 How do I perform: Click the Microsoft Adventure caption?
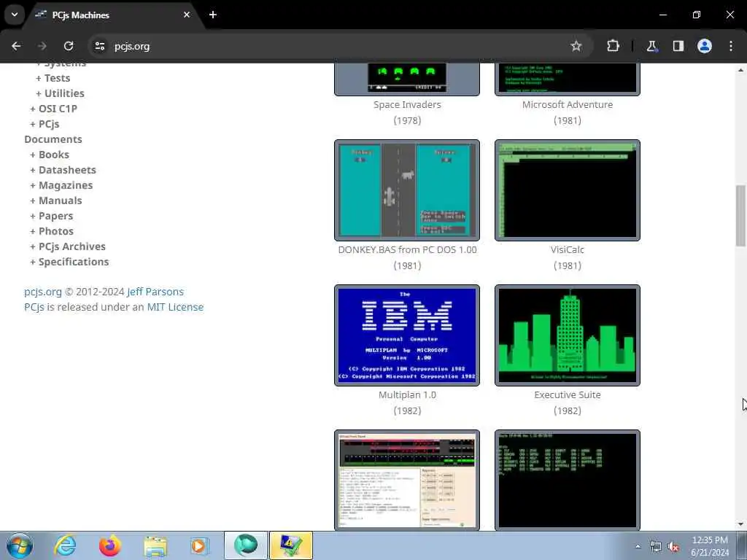click(x=568, y=105)
